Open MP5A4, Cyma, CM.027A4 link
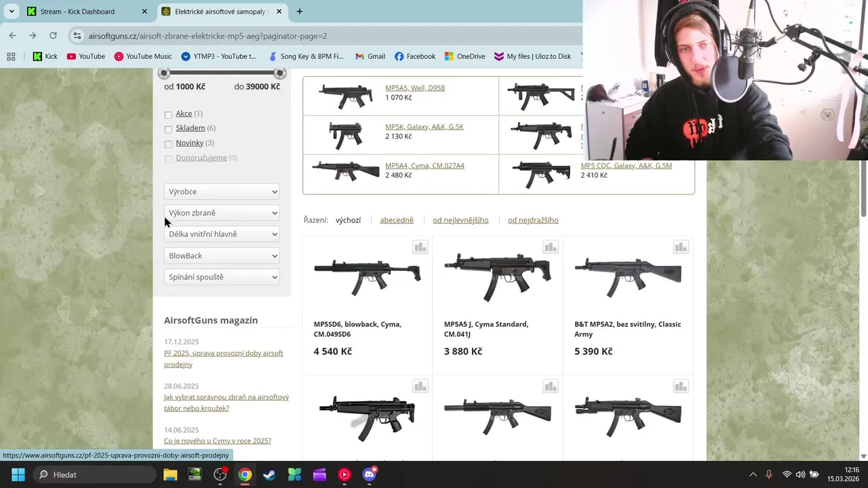 point(425,165)
